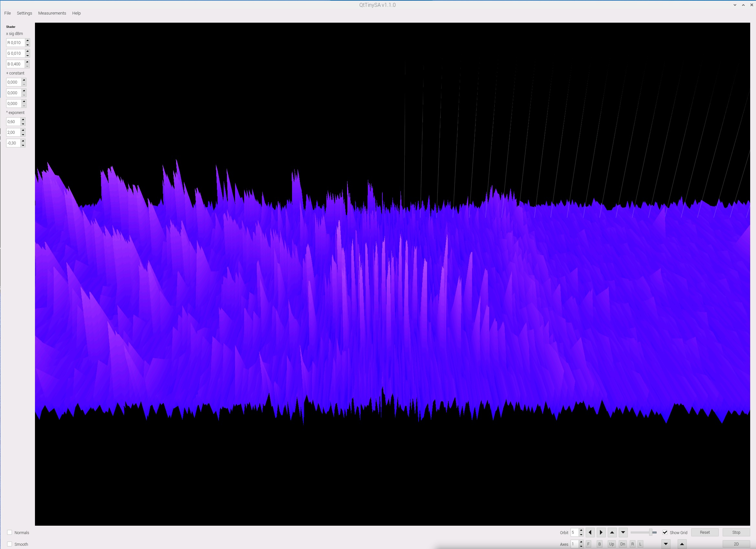756x549 pixels.
Task: Open the Measurements menu
Action: pos(52,13)
